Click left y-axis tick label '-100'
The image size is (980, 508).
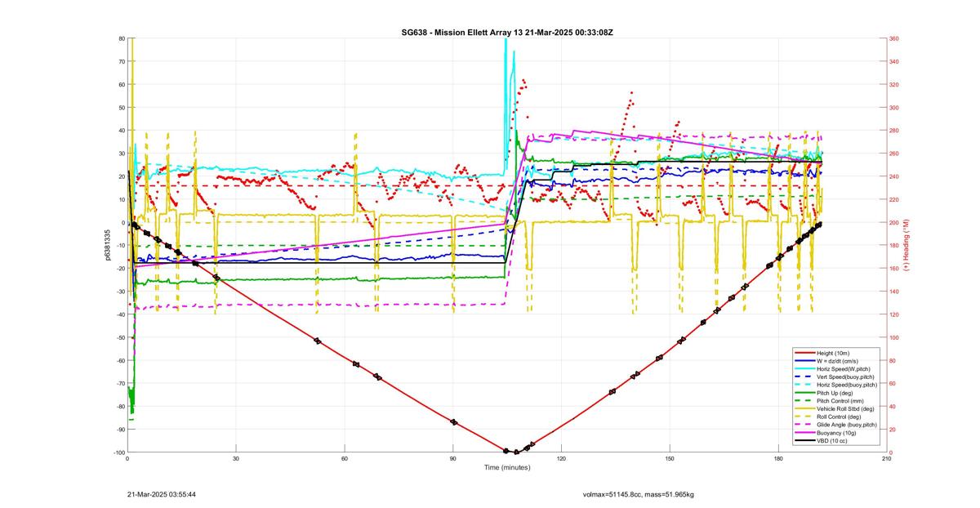118,452
